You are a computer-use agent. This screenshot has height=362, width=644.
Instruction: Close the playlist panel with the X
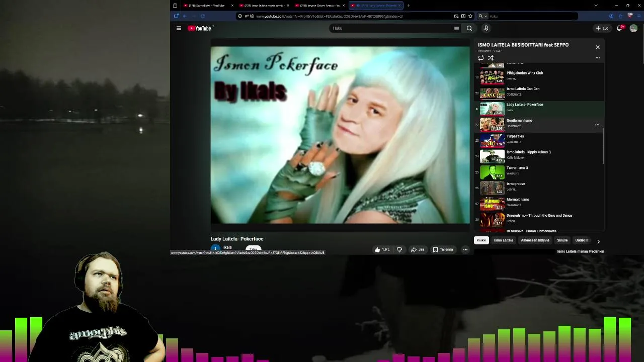tap(598, 47)
